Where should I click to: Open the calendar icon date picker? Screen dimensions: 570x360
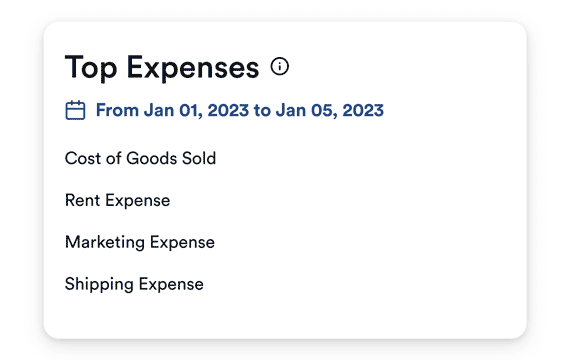click(75, 110)
